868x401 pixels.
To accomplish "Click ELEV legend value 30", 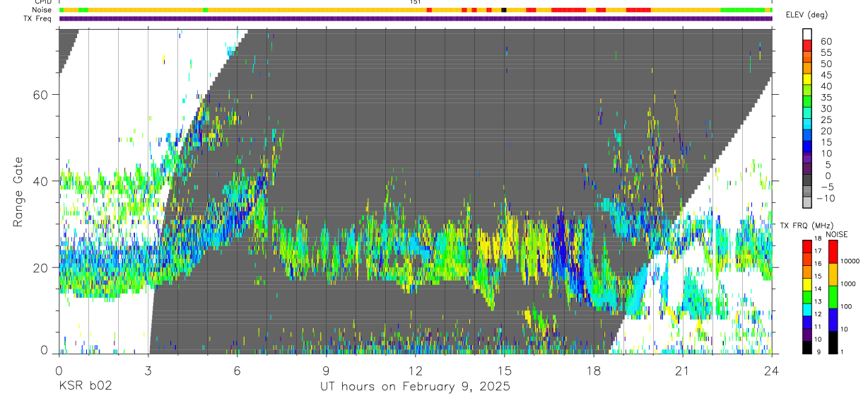I will tap(825, 109).
